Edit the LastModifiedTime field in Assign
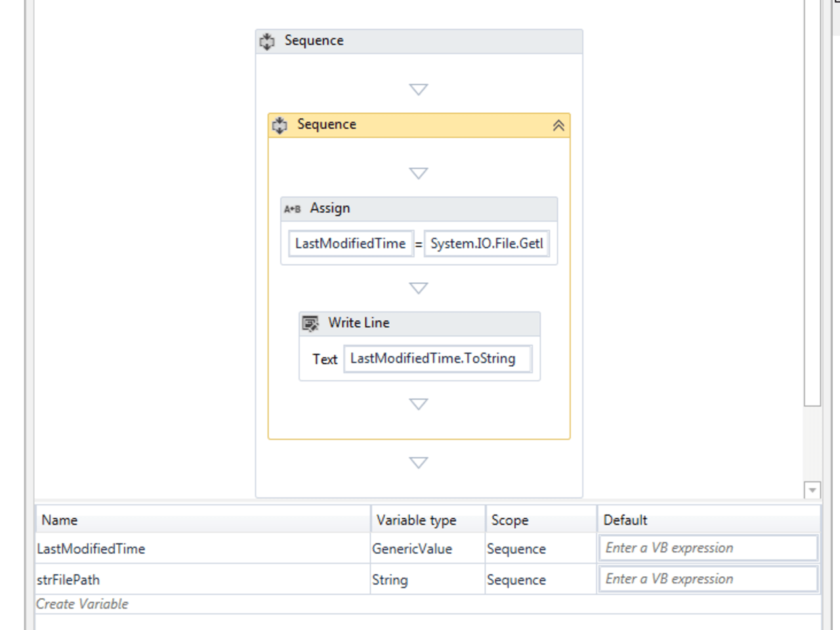The image size is (840, 630). (x=350, y=243)
